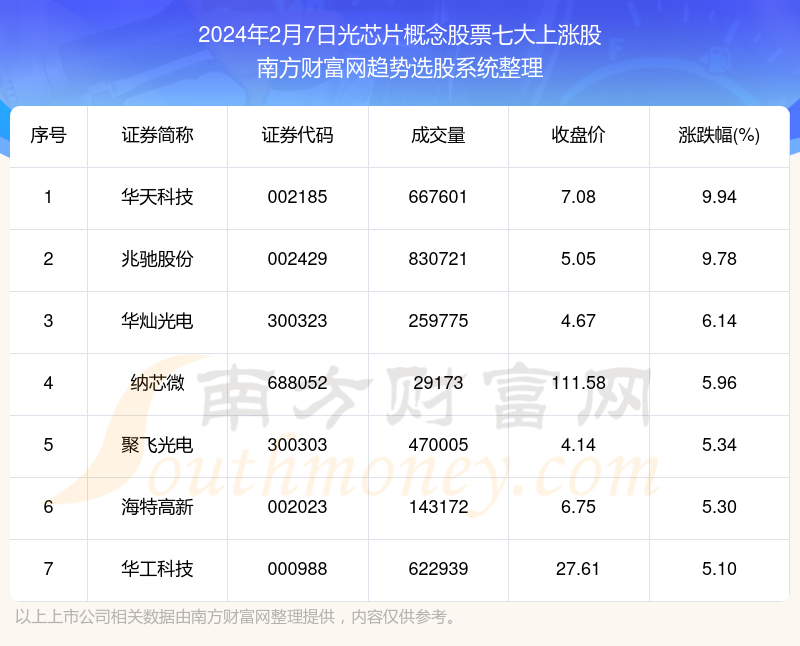Viewport: 800px width, 646px height.
Task: Click the subtitle 南方财富网趋势选股系统整理
Action: point(400,68)
